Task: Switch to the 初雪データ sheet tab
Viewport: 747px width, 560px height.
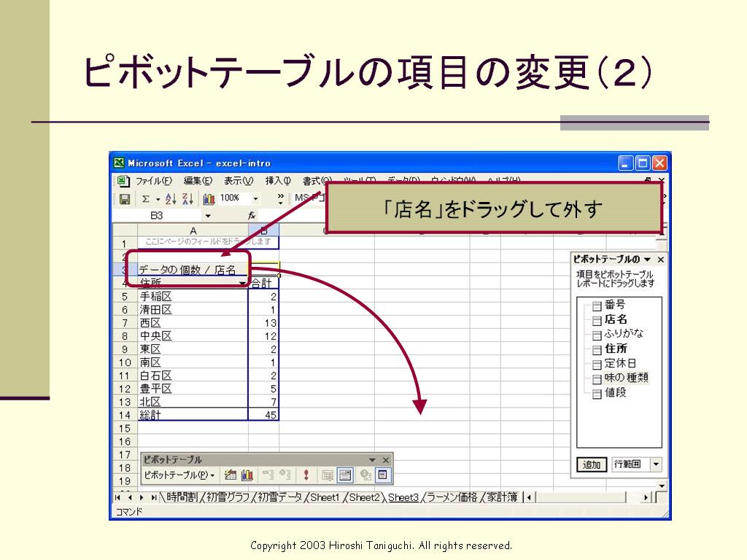Action: pos(280,497)
